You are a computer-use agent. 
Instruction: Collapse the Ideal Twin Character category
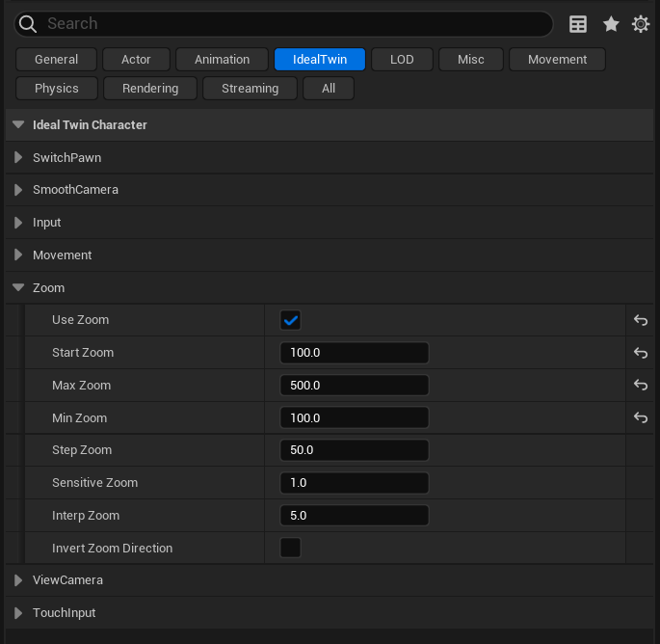pos(18,124)
